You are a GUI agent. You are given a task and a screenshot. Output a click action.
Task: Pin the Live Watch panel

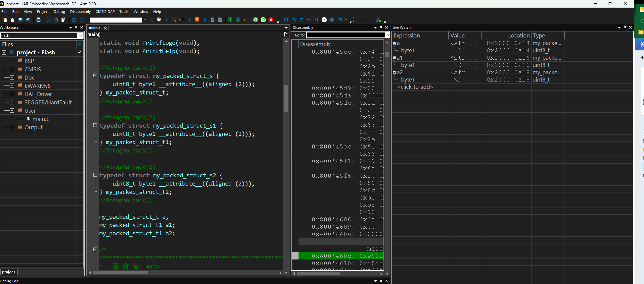click(625, 28)
